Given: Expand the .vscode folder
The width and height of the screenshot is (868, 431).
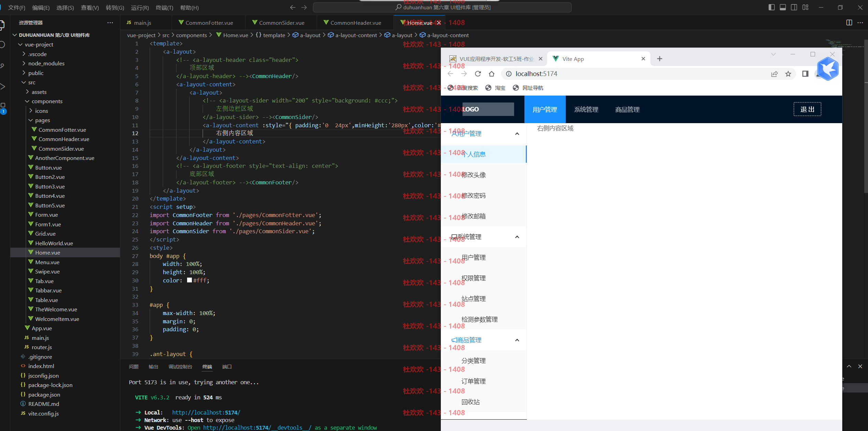Looking at the screenshot, I should click(37, 54).
